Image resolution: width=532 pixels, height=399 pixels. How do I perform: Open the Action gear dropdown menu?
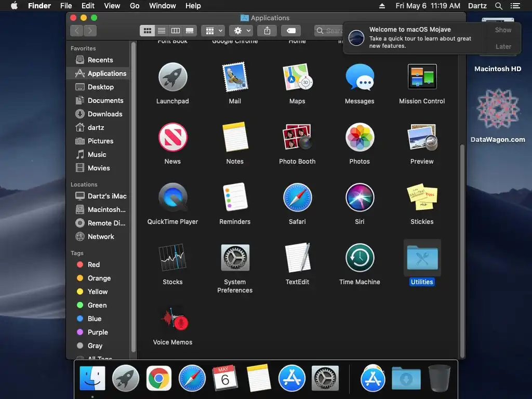[x=241, y=31]
